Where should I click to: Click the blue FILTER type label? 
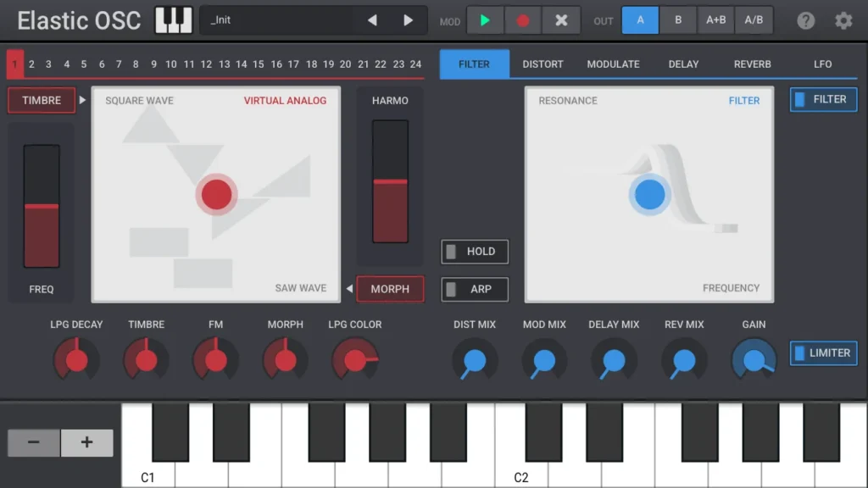(744, 101)
